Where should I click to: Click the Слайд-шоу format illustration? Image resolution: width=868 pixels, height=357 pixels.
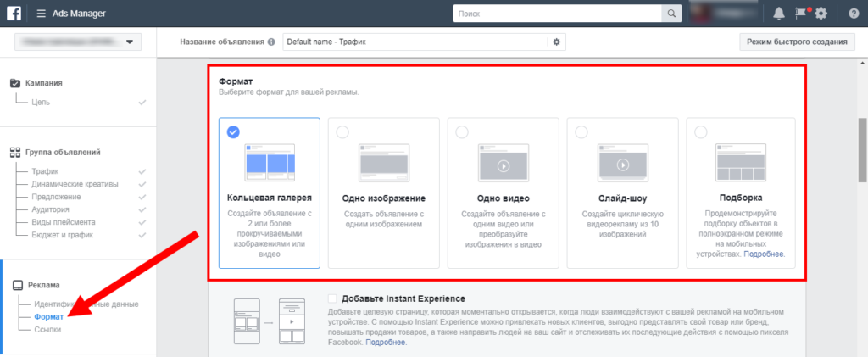click(x=623, y=162)
